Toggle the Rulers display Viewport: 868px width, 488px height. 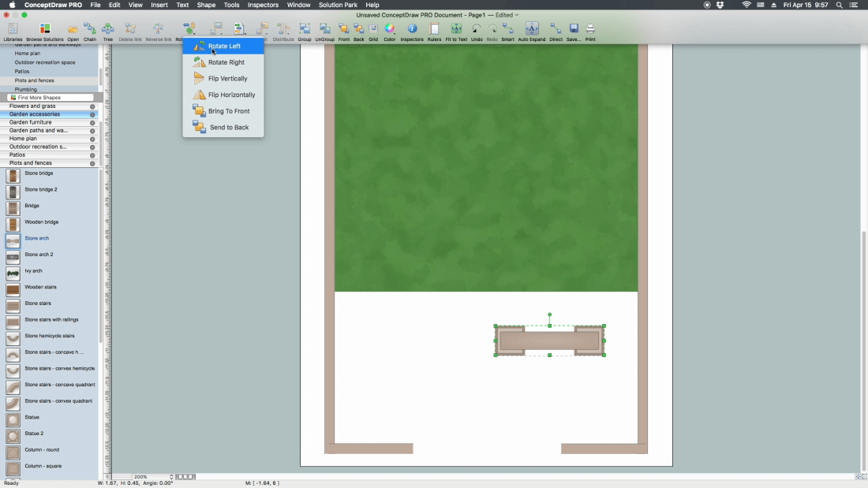[434, 30]
